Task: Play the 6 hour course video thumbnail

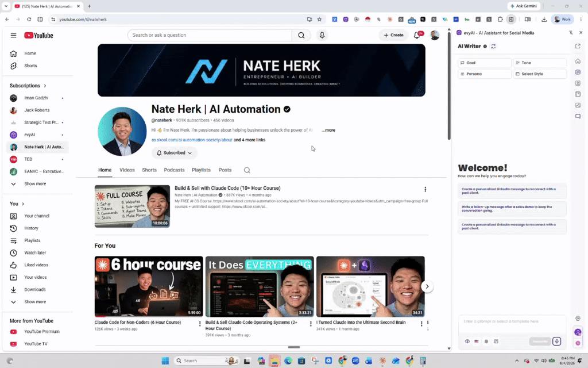Action: 149,286
